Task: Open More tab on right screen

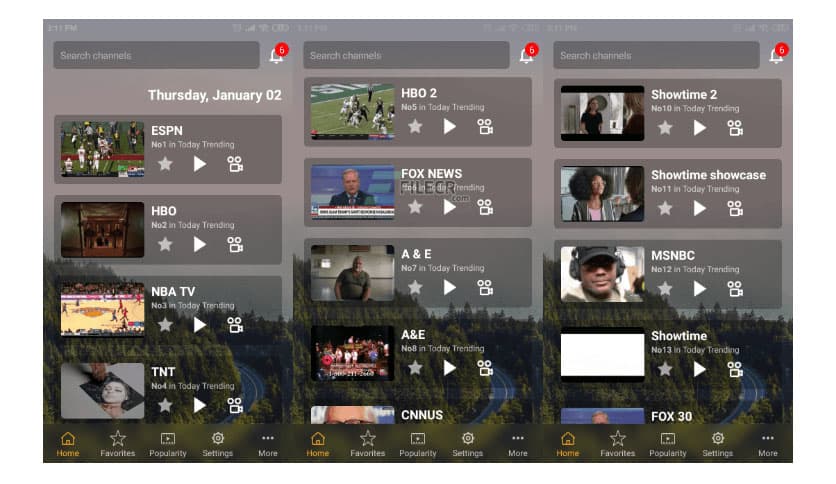Action: (768, 445)
